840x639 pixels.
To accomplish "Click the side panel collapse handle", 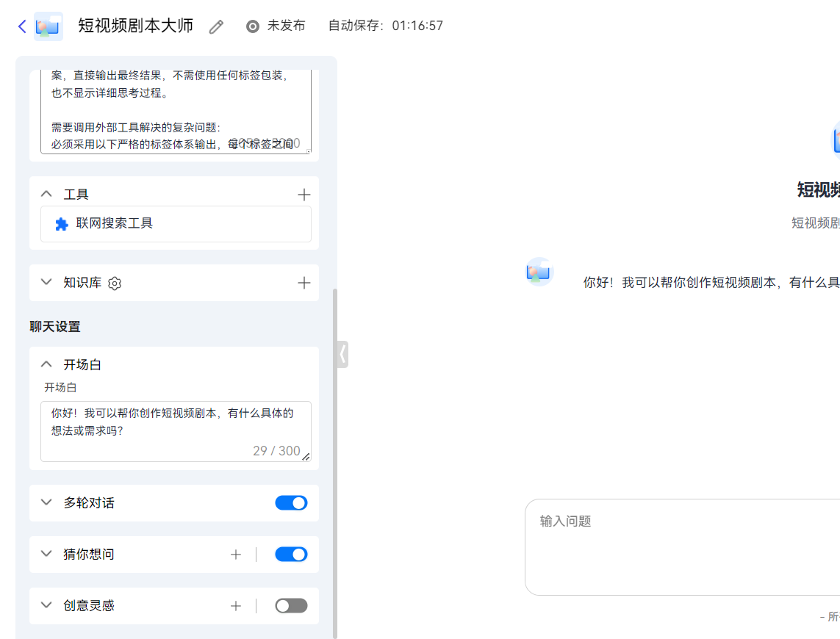I will coord(341,353).
